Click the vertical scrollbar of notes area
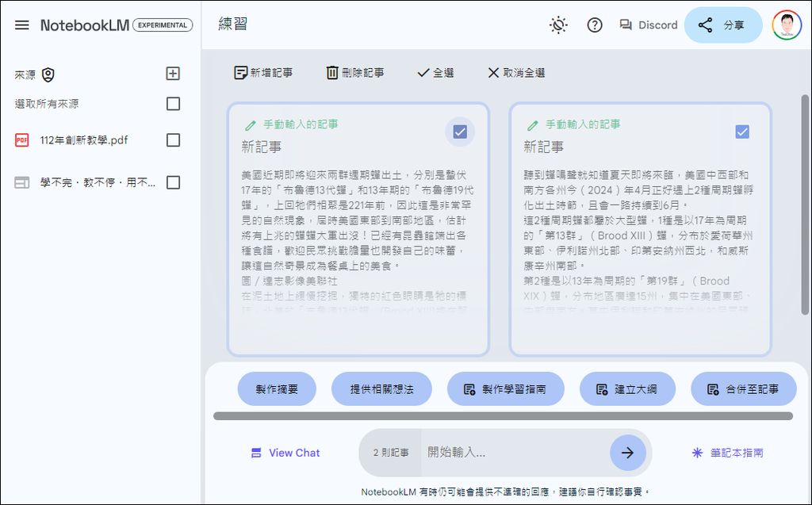The image size is (812, 505). 805,205
